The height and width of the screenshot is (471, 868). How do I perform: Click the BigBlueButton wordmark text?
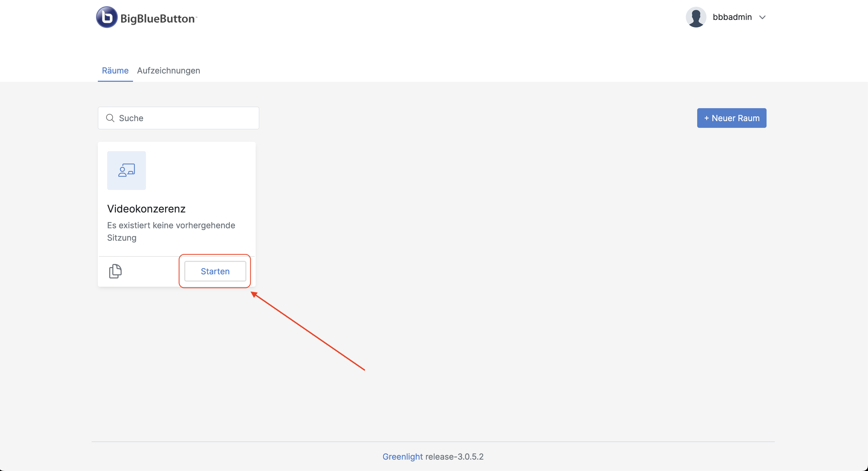158,19
